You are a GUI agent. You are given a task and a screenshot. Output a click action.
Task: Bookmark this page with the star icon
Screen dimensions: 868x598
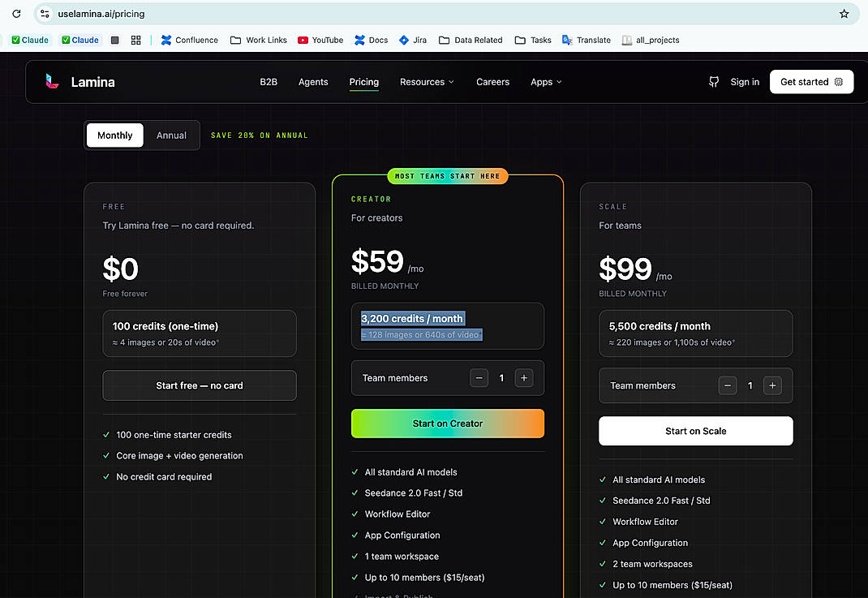click(x=844, y=14)
